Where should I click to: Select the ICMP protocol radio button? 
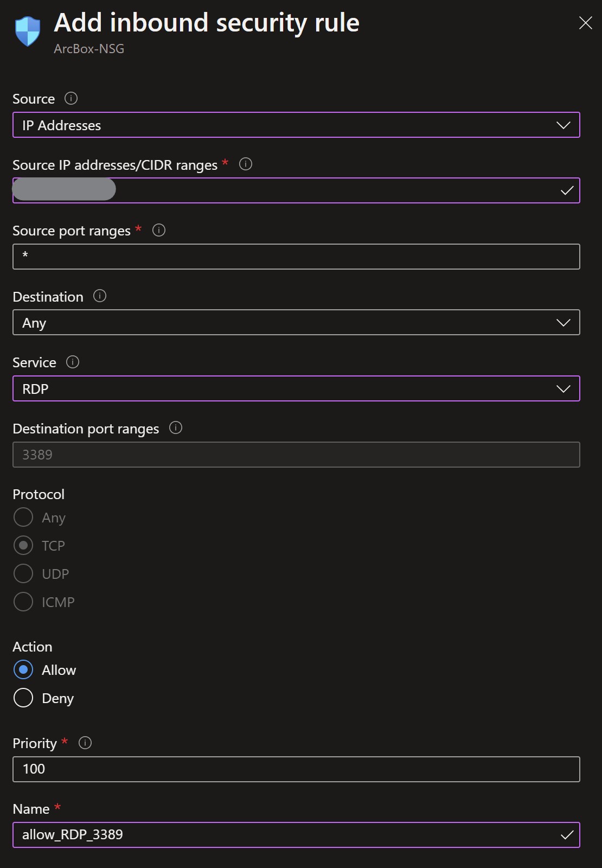tap(23, 602)
